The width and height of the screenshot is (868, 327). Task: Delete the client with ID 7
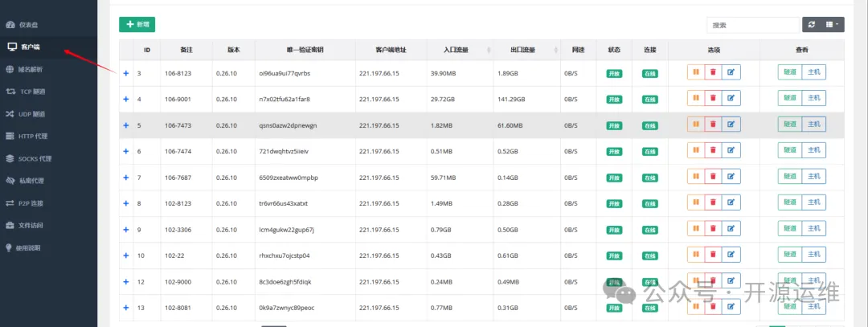(x=713, y=177)
